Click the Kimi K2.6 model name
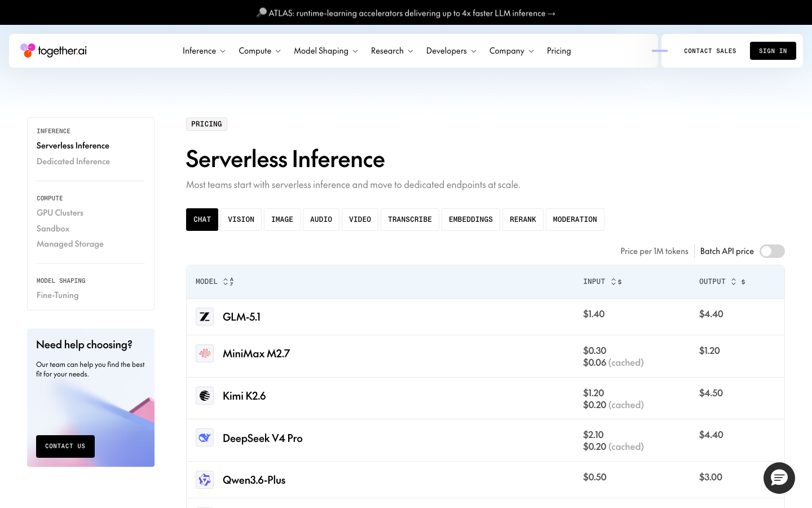812x508 pixels. click(x=244, y=396)
